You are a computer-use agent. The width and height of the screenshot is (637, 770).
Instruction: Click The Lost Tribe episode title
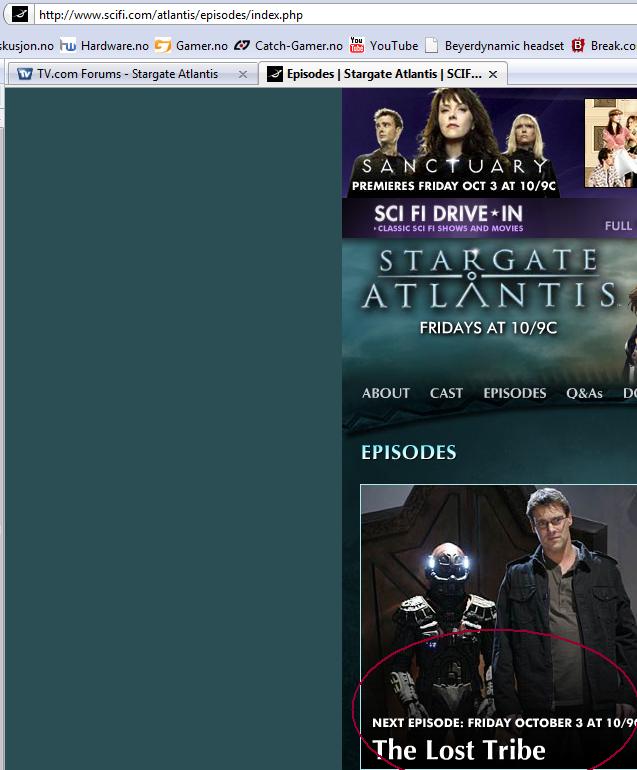459,750
